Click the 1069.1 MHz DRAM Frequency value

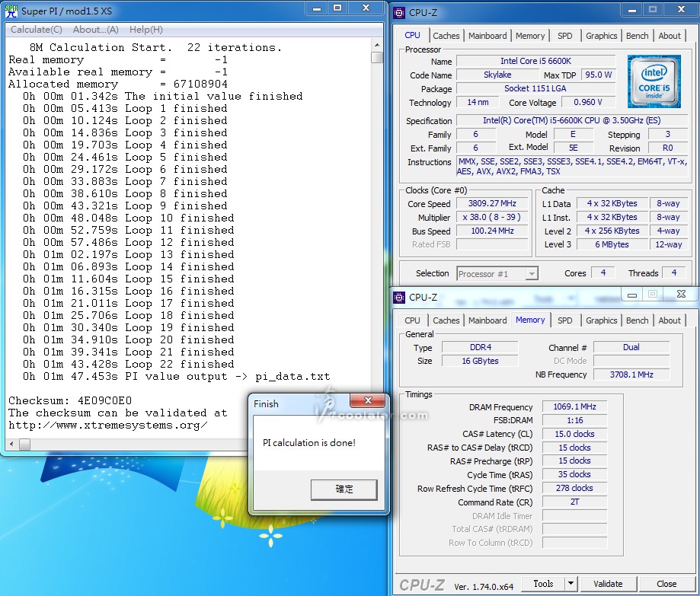coord(574,407)
